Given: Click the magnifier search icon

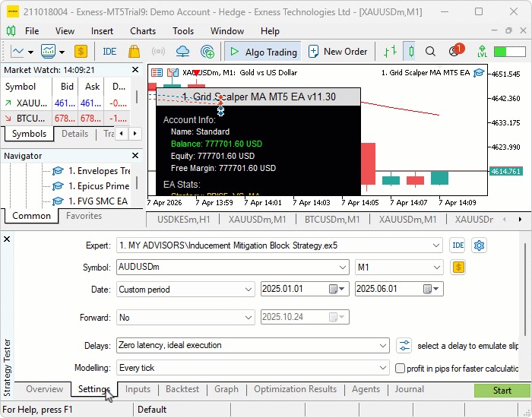Looking at the screenshot, I should tap(430, 52).
